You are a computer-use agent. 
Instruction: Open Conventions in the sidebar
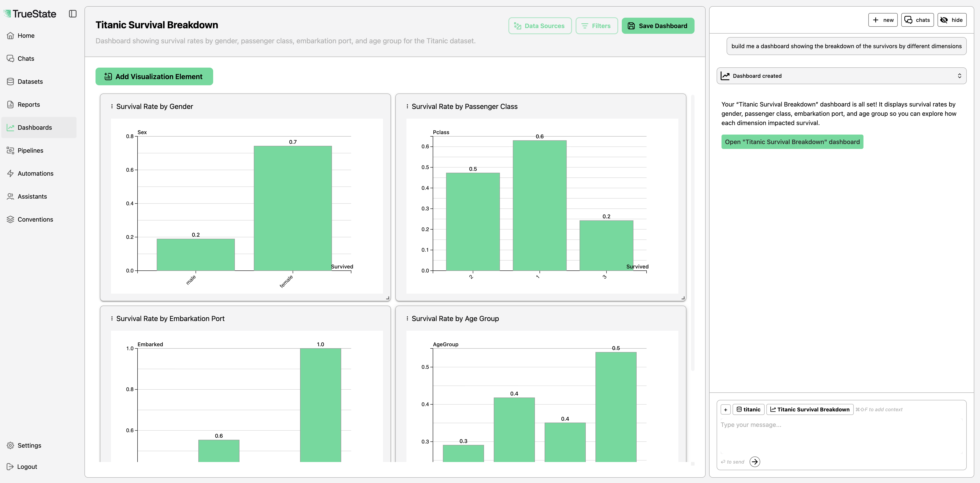pyautogui.click(x=39, y=220)
